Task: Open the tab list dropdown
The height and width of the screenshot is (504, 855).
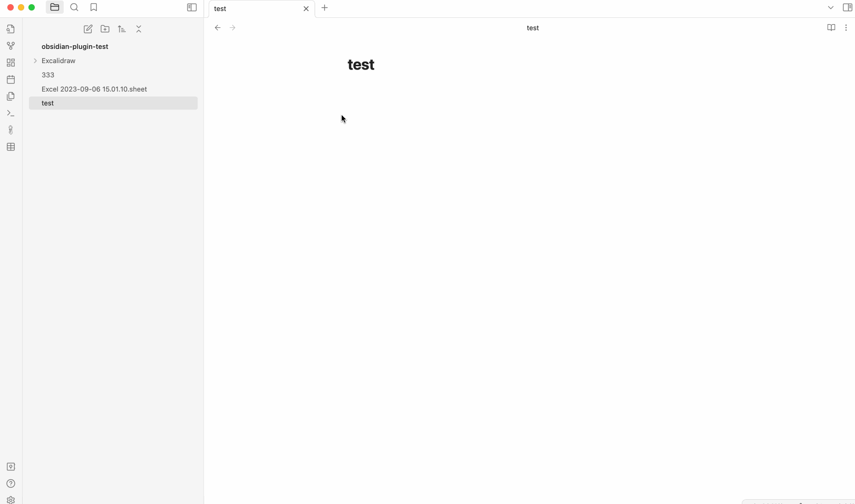Action: 830,7
